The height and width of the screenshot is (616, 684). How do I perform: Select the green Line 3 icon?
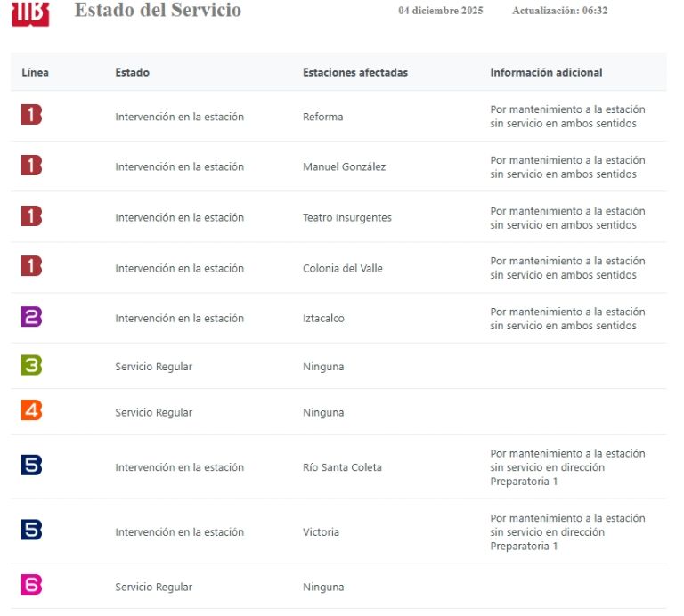pyautogui.click(x=31, y=365)
